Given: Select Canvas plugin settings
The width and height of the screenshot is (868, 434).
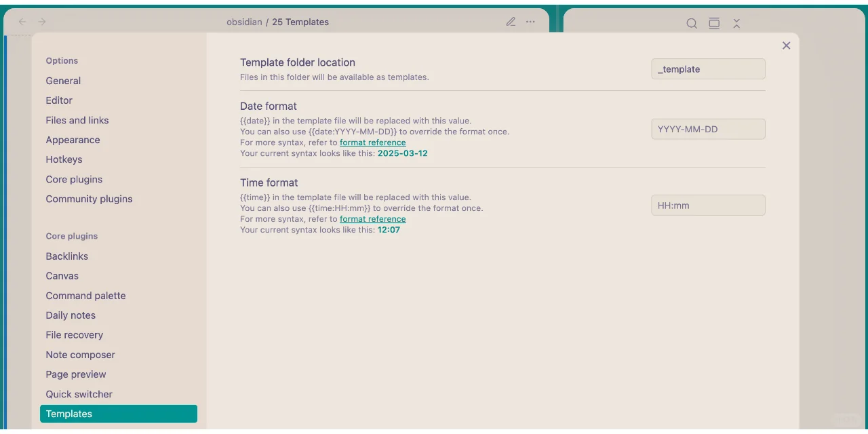Looking at the screenshot, I should tap(119, 276).
